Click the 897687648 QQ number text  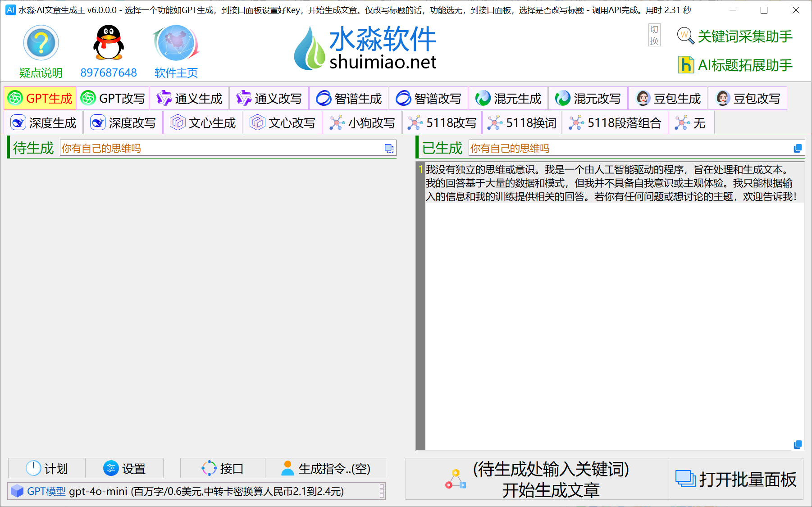109,72
